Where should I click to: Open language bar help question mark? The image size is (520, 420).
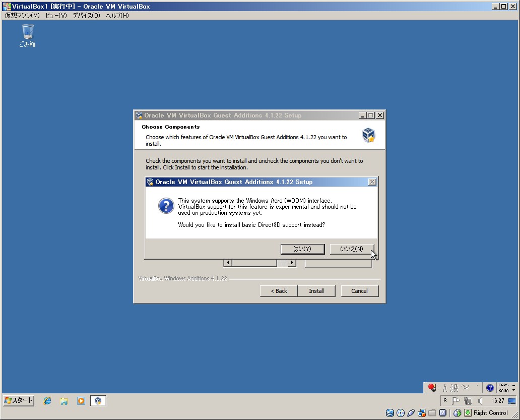click(x=490, y=388)
